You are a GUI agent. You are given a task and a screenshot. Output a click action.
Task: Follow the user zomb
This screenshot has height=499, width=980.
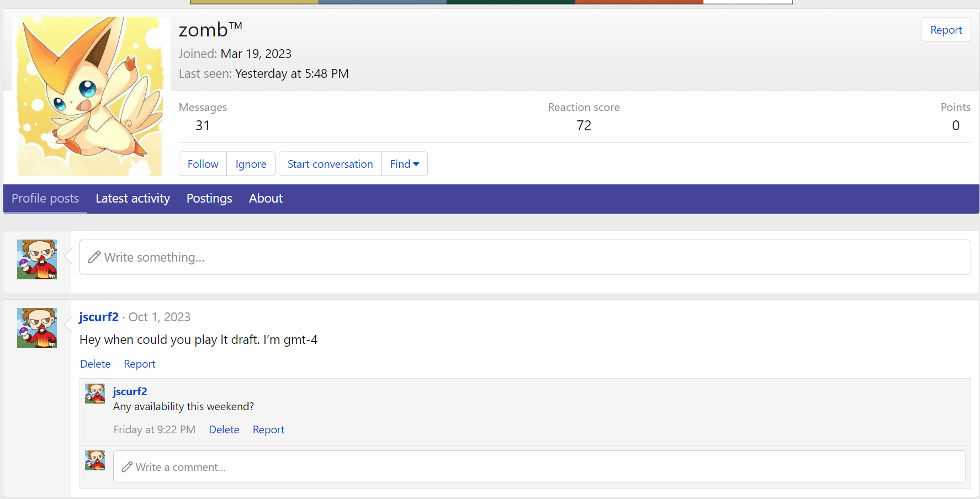(x=203, y=164)
